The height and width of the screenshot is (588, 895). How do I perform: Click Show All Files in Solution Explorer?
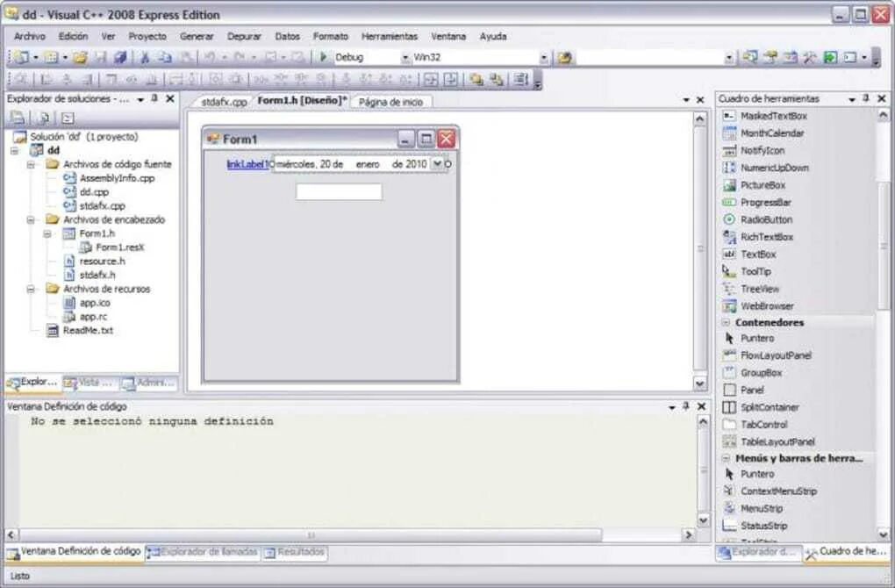pos(43,118)
